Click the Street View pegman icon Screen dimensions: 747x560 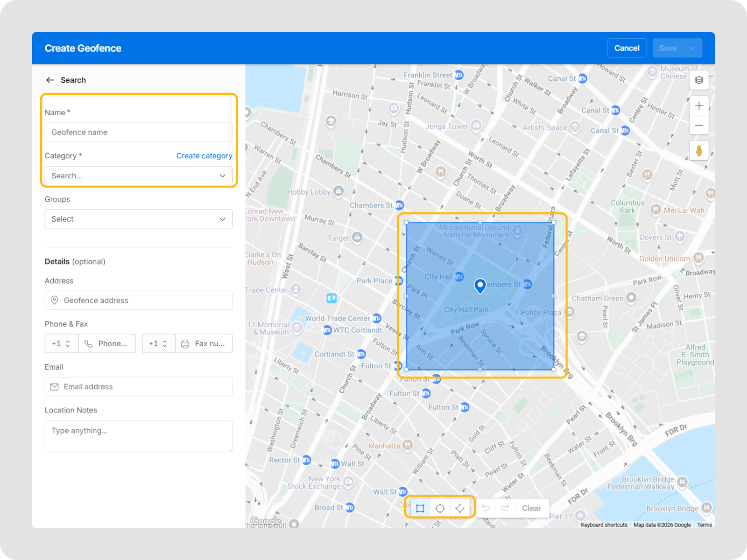699,151
